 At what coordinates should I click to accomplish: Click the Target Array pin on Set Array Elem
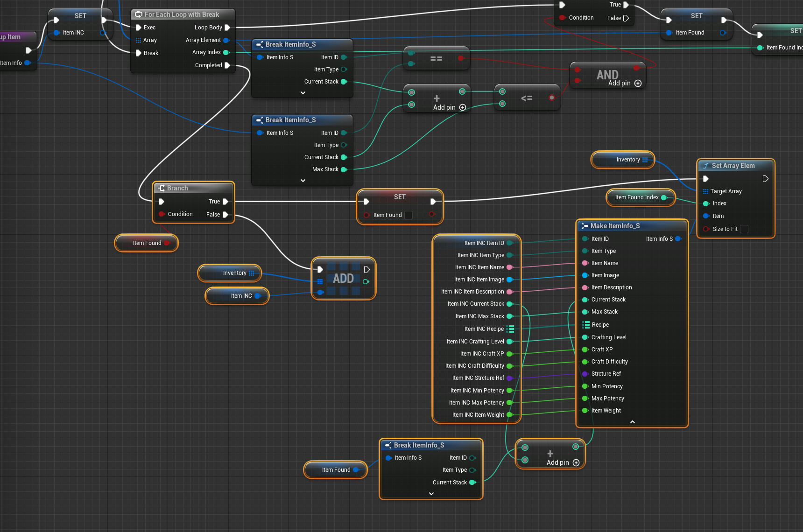pos(705,191)
